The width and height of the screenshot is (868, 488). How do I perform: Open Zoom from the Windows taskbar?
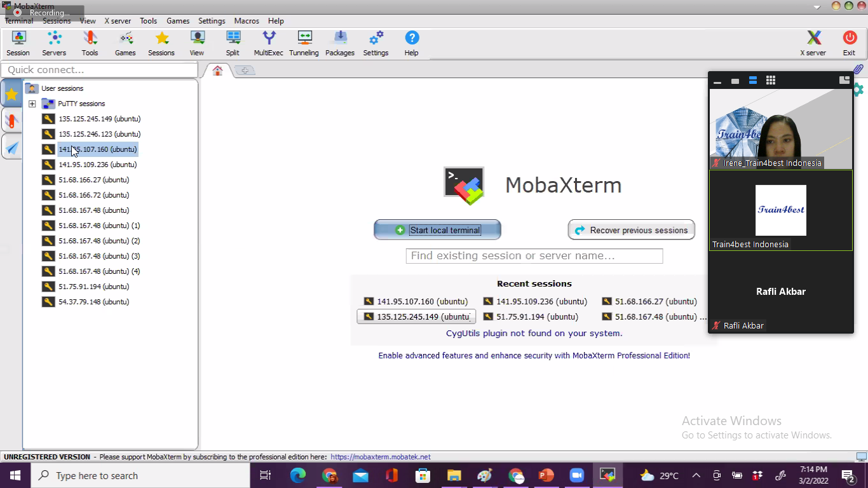coord(576,475)
